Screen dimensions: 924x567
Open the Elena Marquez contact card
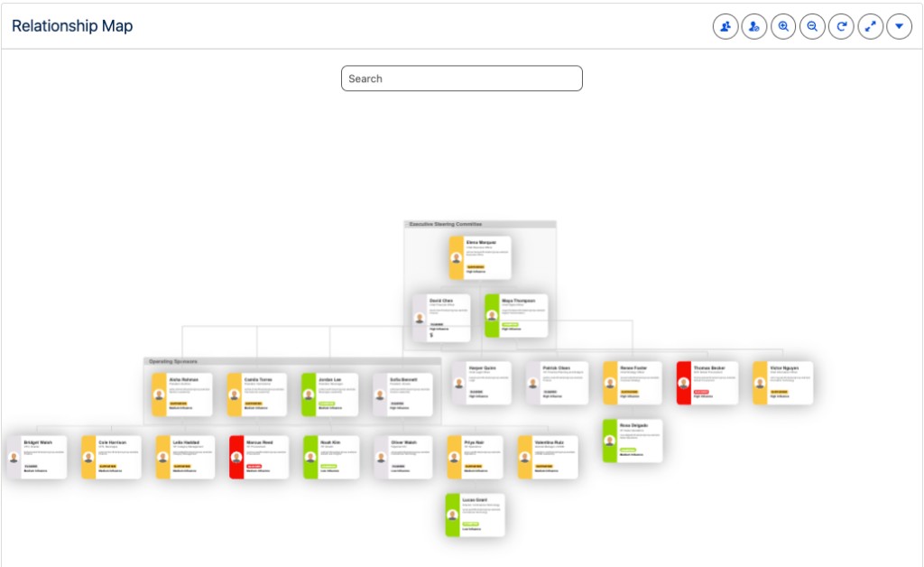point(480,257)
